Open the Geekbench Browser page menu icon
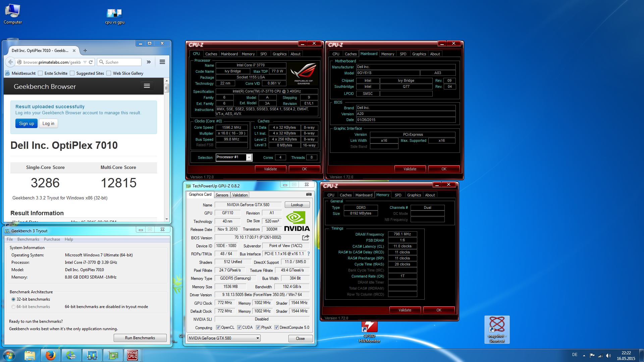The image size is (644, 362). [x=147, y=86]
